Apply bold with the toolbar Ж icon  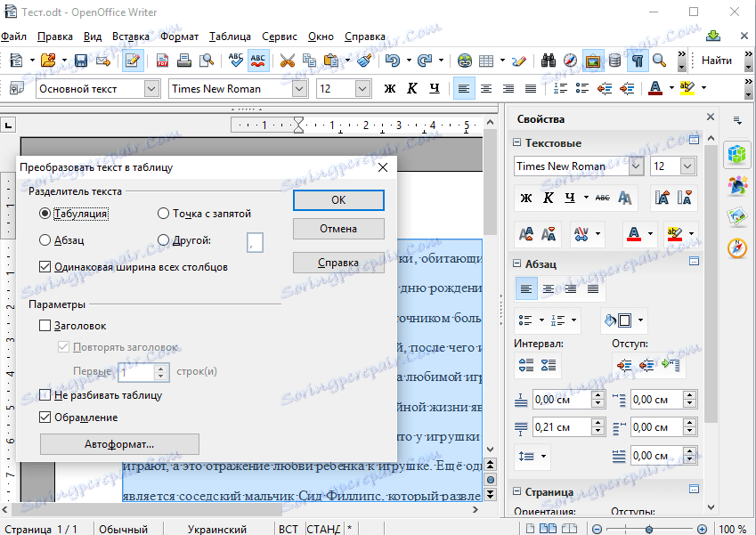(x=389, y=88)
